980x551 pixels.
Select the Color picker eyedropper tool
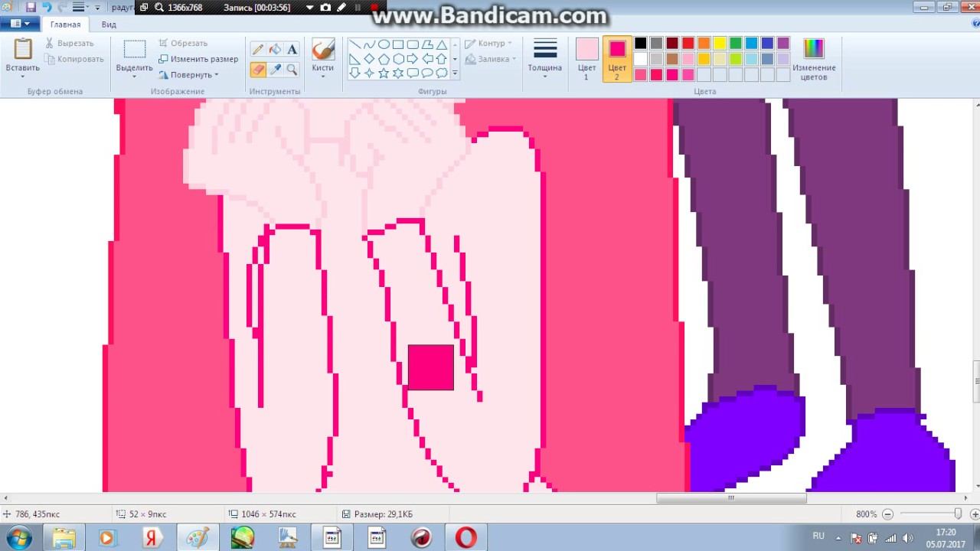275,69
